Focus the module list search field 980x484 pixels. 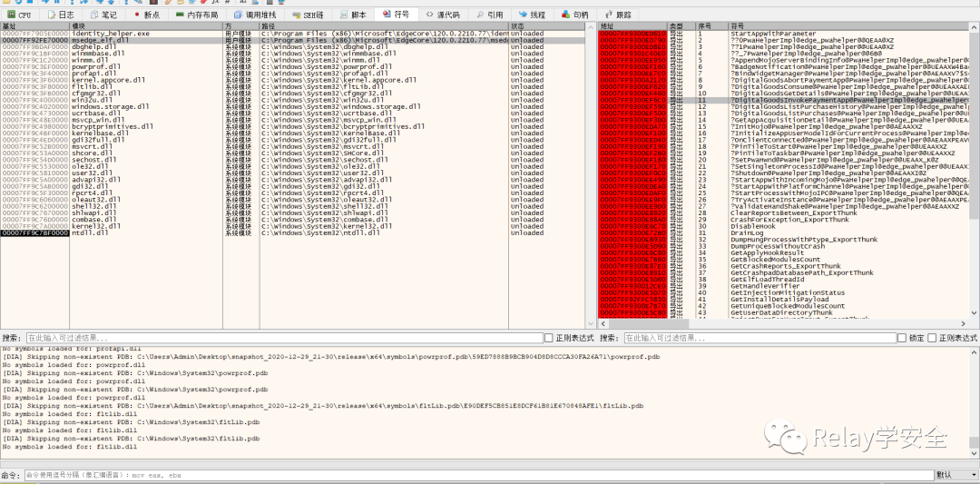pos(284,338)
